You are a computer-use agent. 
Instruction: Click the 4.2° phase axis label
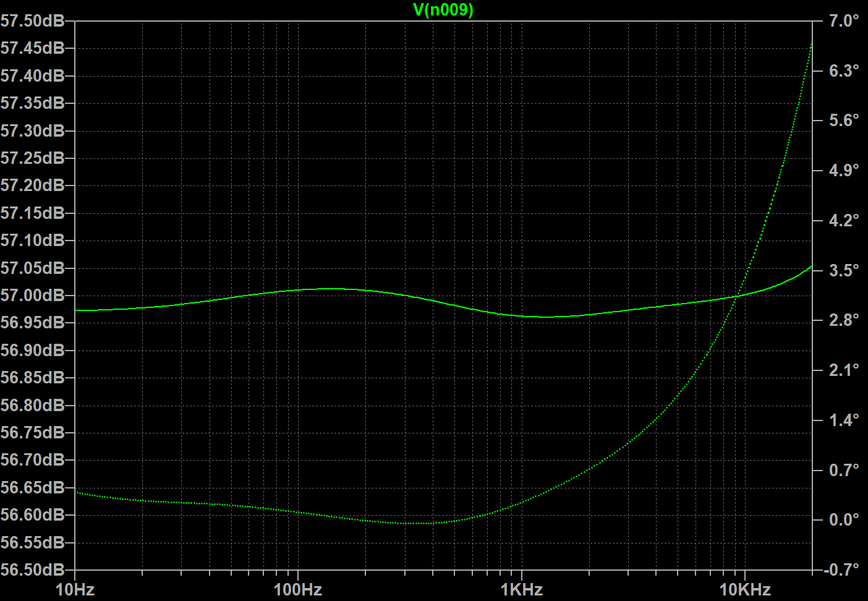(844, 221)
